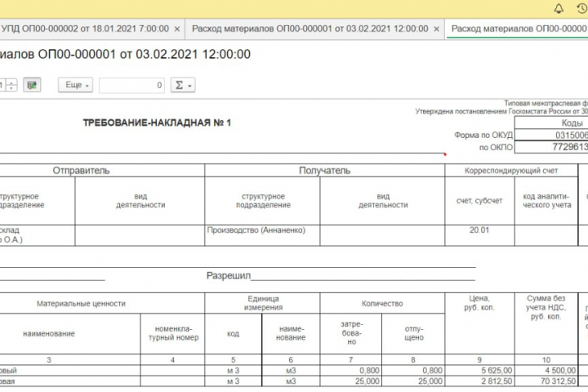Screen dimensions: 588x392
Task: Click the price cell 5 625,00
Action: tap(479, 371)
